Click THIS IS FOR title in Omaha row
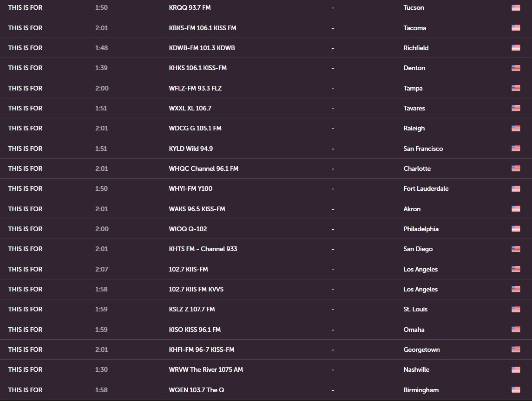Screen dimensions: 532x401 pyautogui.click(x=25, y=330)
